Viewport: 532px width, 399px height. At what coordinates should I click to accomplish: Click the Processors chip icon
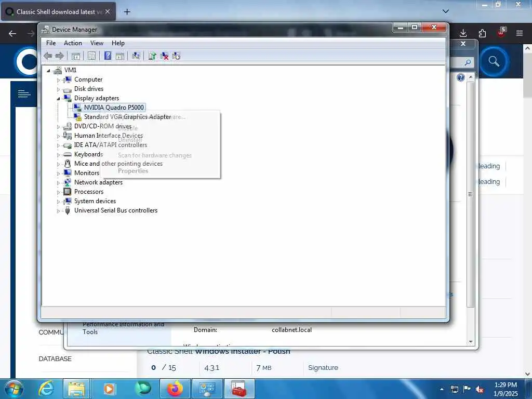coord(68,192)
